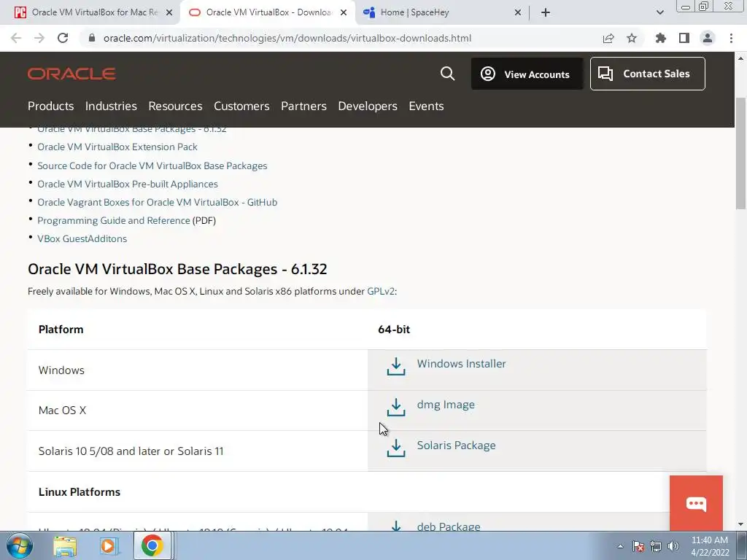This screenshot has width=747, height=560.
Task: Close the Oracle VM VirtualBox for Mac tab
Action: coord(169,13)
